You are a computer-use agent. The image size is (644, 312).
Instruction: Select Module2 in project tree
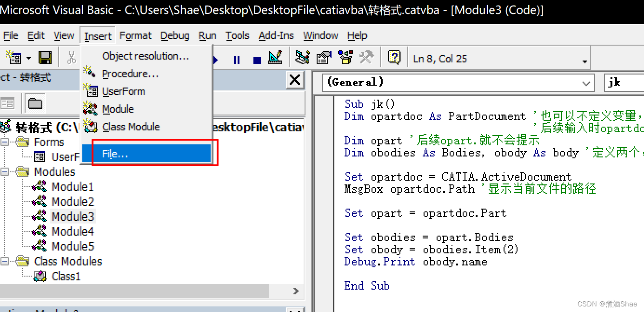click(x=73, y=202)
